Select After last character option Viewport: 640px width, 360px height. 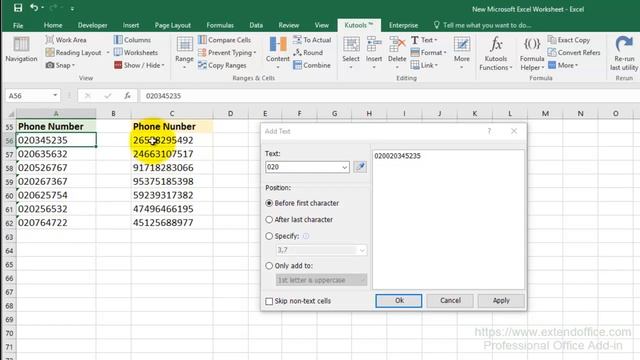[299, 220]
